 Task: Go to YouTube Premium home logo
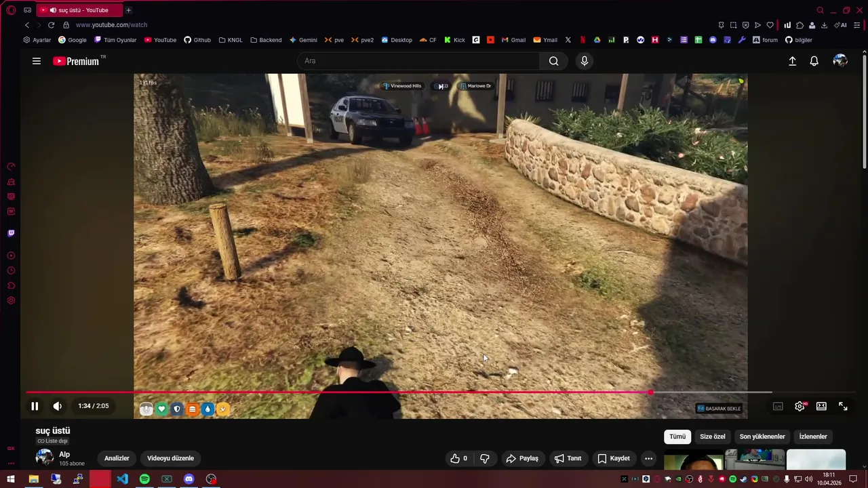(77, 61)
